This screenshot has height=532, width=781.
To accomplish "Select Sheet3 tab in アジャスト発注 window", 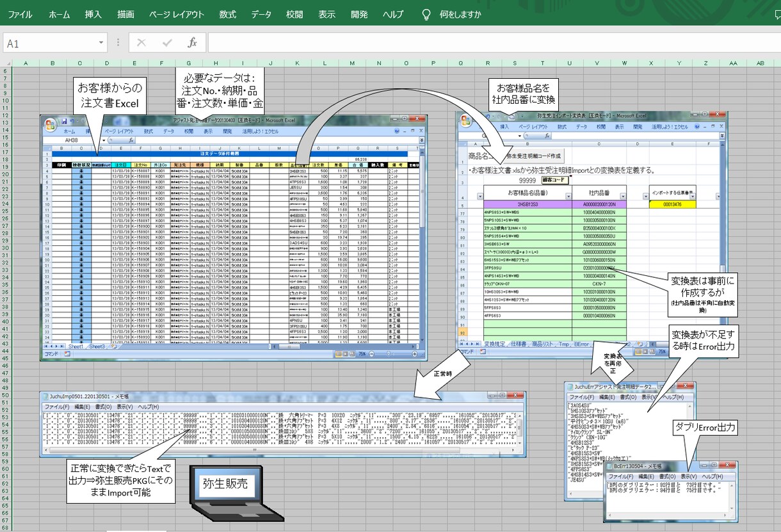I will [x=97, y=346].
